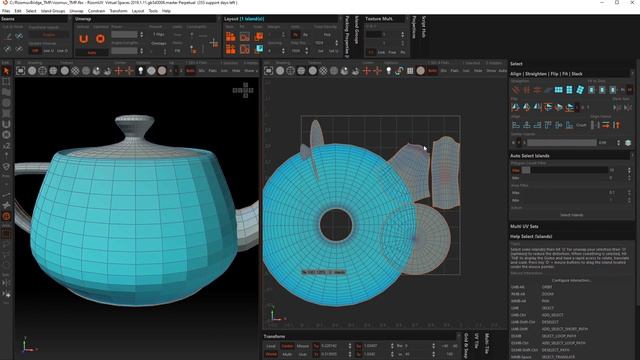Toggle Local mode in Transform panel

click(x=271, y=346)
